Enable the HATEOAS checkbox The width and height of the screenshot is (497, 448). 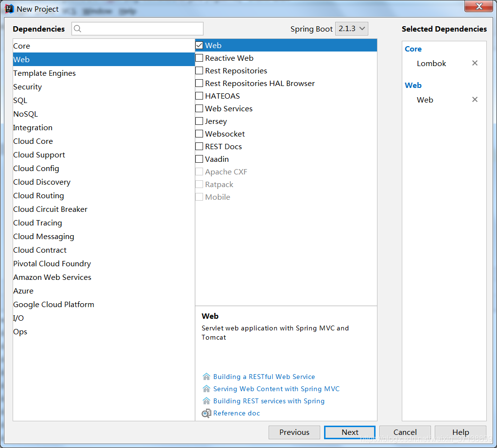(x=199, y=96)
